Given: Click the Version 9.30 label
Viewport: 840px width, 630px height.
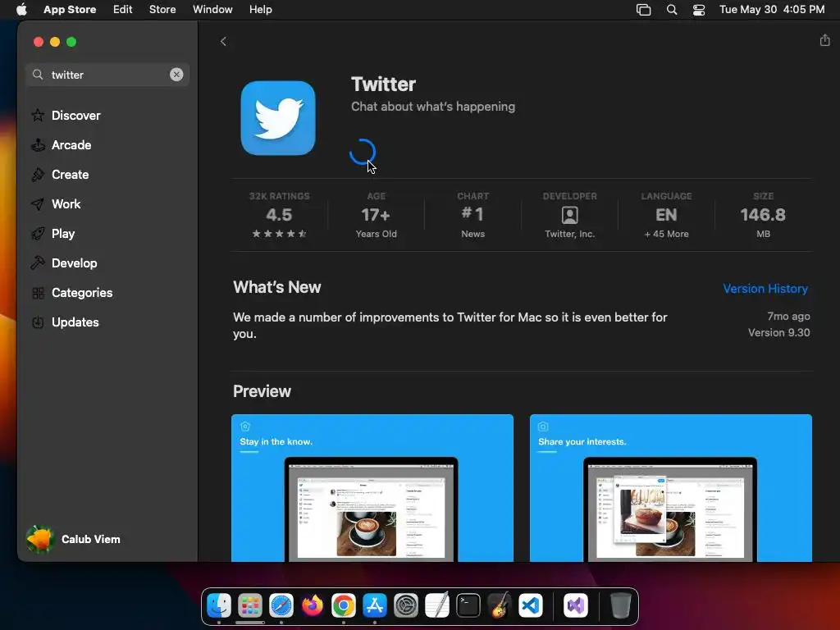Looking at the screenshot, I should coord(779,332).
